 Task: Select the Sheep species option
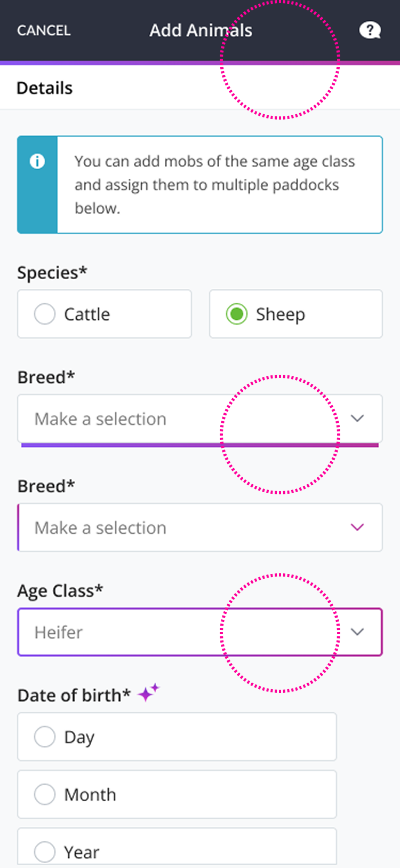click(296, 314)
